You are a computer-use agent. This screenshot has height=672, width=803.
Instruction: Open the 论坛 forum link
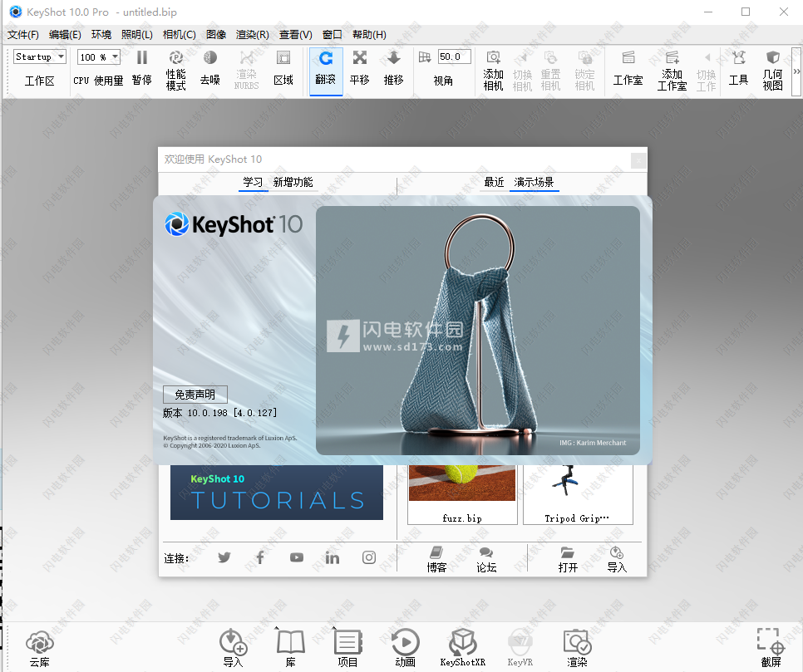pyautogui.click(x=486, y=559)
